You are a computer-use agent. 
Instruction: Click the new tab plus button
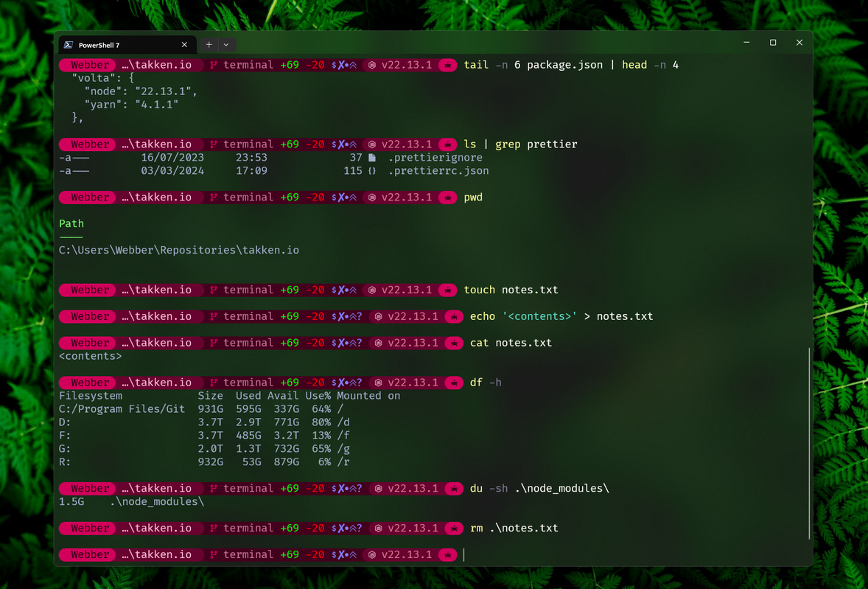tap(209, 44)
